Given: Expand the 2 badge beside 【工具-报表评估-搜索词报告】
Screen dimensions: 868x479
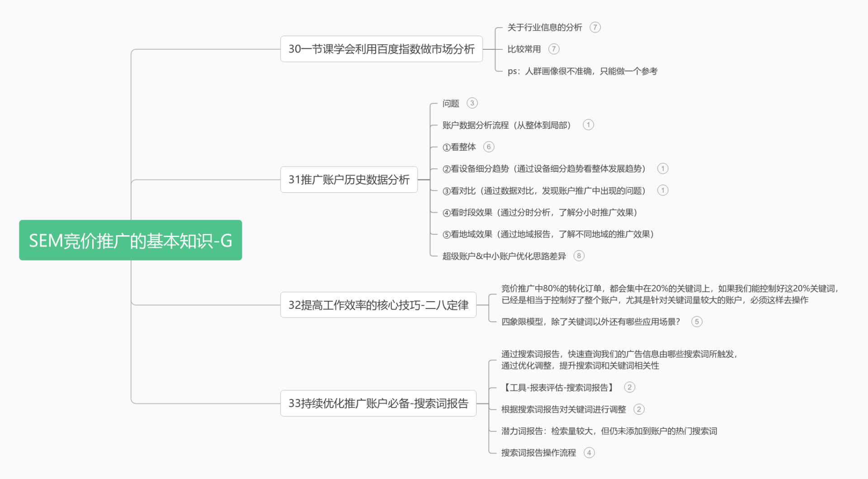Looking at the screenshot, I should (x=629, y=387).
